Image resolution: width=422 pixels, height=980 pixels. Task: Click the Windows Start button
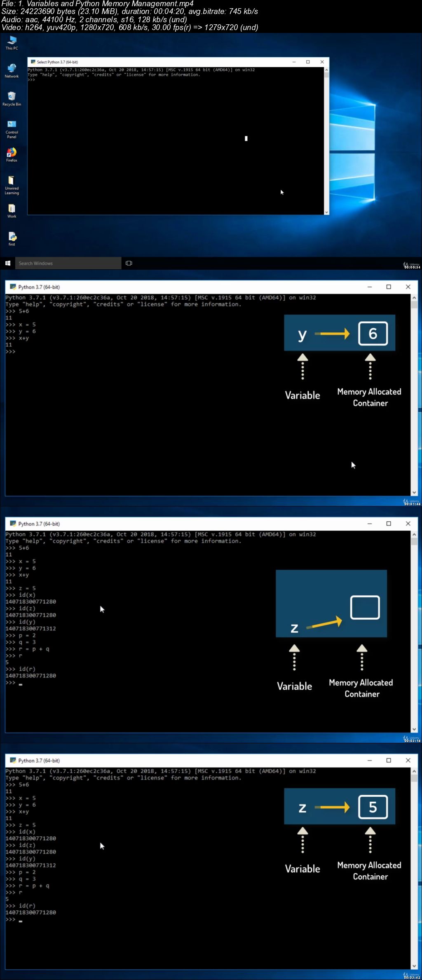click(7, 263)
